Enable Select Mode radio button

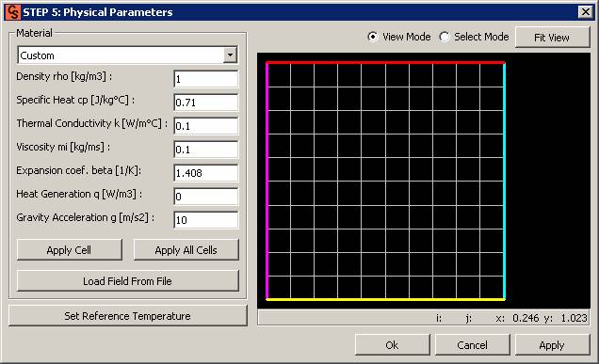(444, 37)
